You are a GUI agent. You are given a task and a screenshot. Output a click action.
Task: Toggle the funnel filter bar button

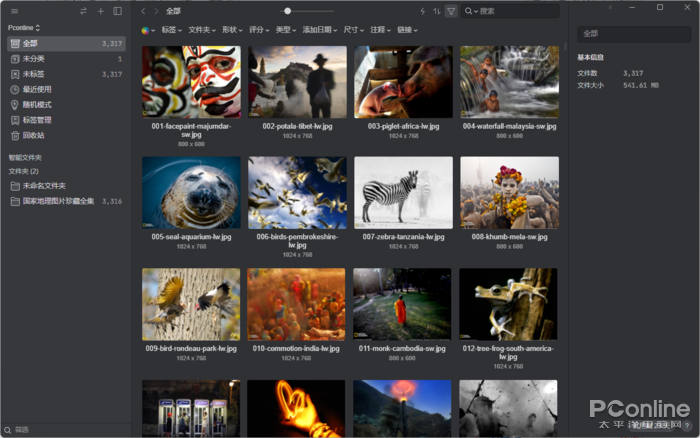pyautogui.click(x=451, y=11)
